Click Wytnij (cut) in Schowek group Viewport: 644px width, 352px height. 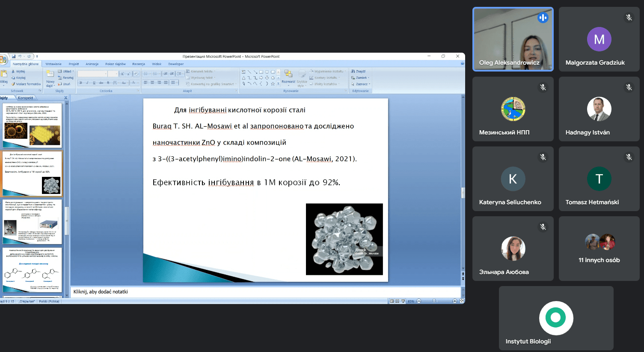18,72
